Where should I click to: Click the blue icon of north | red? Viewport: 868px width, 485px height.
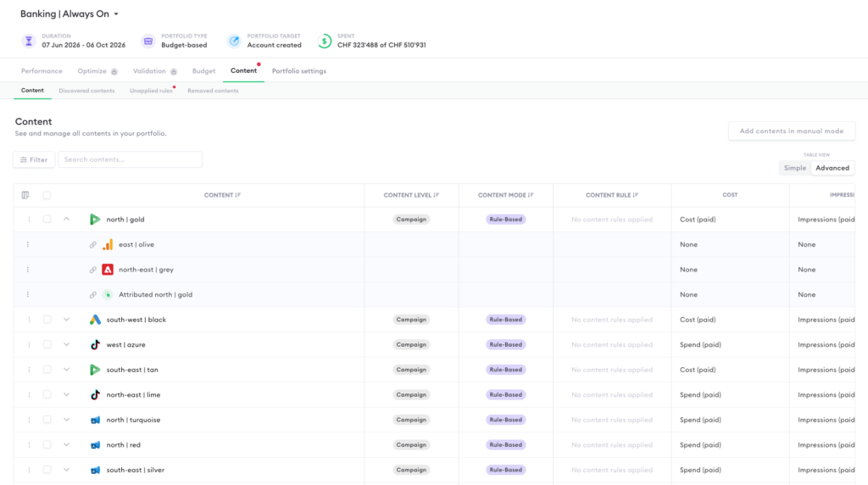(95, 444)
